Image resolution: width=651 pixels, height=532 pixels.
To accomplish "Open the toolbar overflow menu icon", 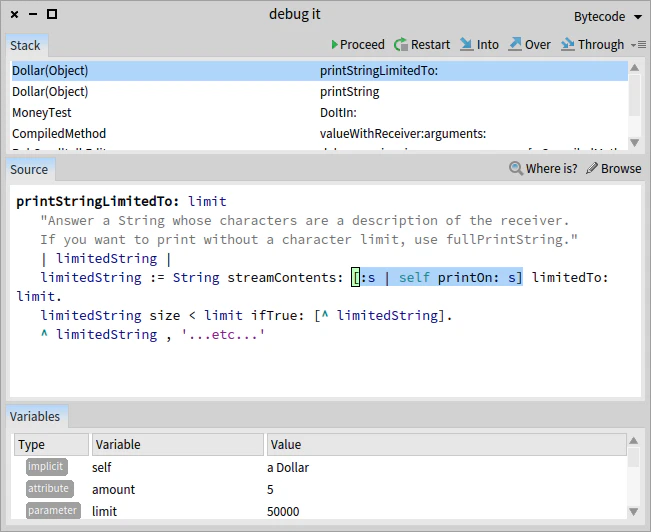I will (639, 44).
